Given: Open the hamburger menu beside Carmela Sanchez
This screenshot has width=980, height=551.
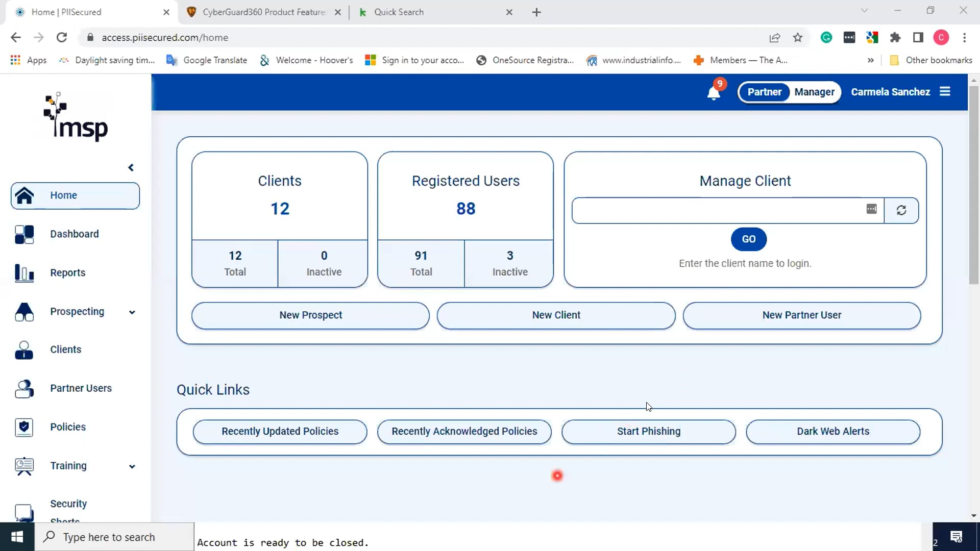Looking at the screenshot, I should click(945, 91).
